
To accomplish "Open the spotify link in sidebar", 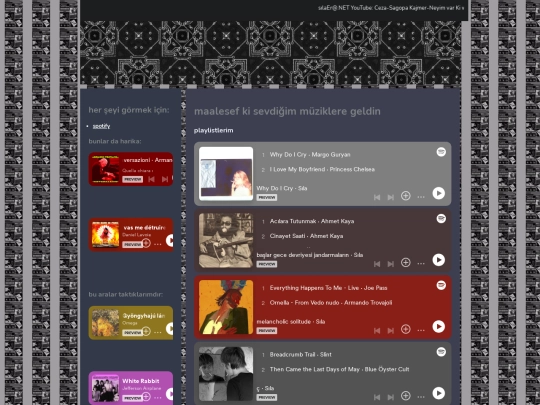I will click(101, 126).
